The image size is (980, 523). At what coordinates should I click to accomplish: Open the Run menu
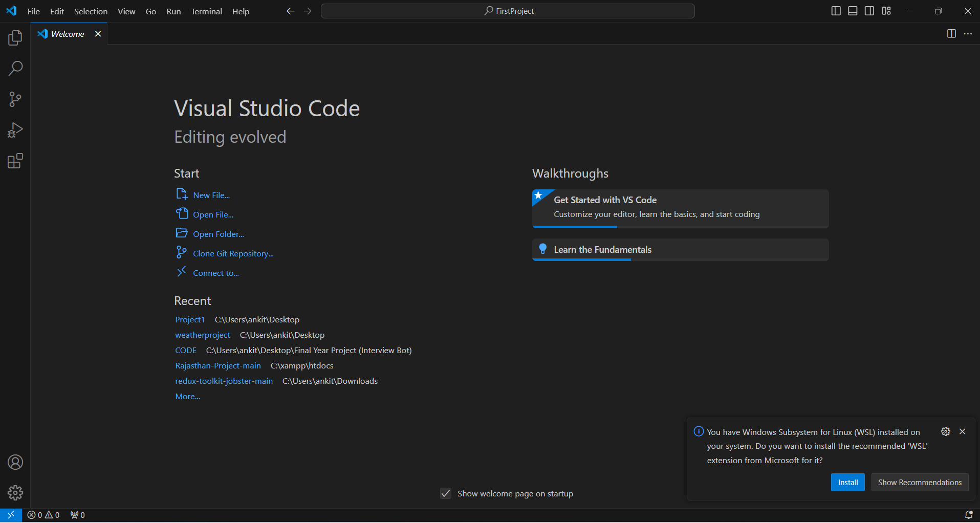click(x=173, y=11)
